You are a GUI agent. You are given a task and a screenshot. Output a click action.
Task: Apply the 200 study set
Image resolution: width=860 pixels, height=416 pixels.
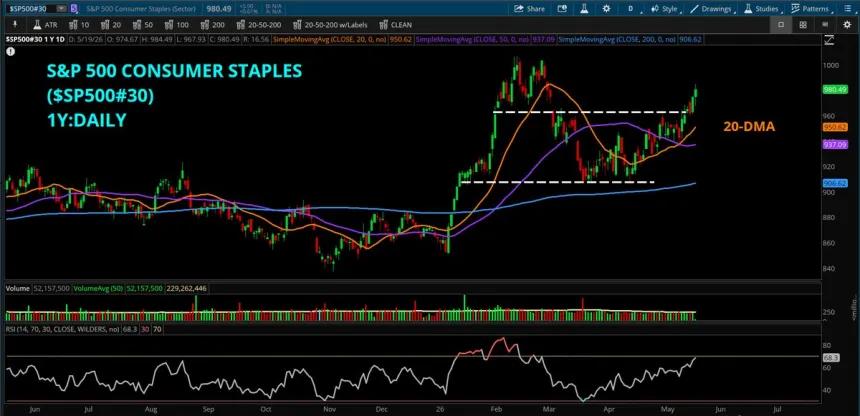(x=213, y=25)
